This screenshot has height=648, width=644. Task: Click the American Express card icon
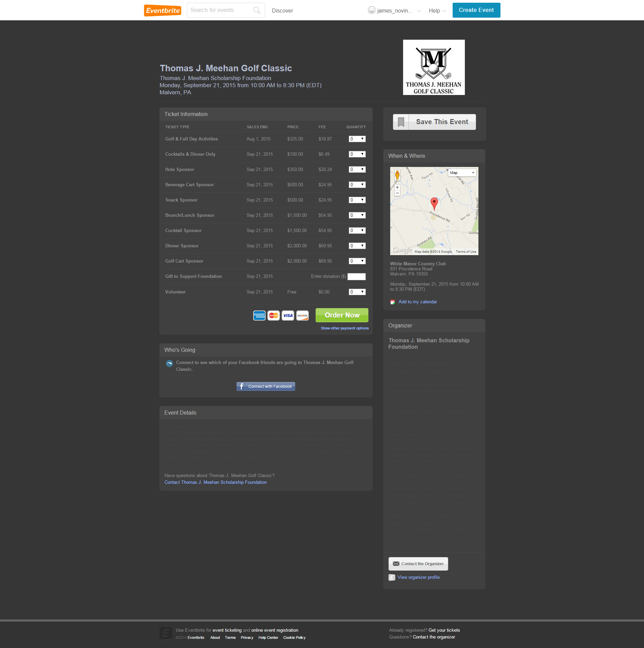pyautogui.click(x=259, y=316)
